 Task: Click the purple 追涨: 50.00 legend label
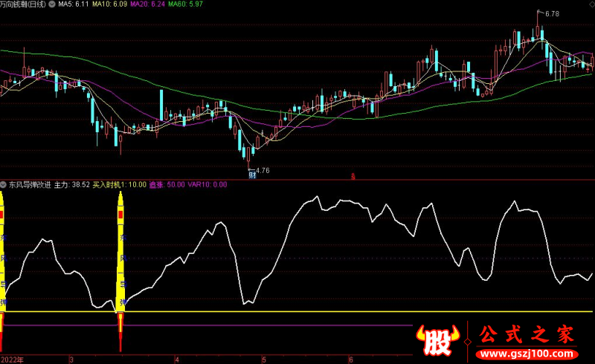167,185
